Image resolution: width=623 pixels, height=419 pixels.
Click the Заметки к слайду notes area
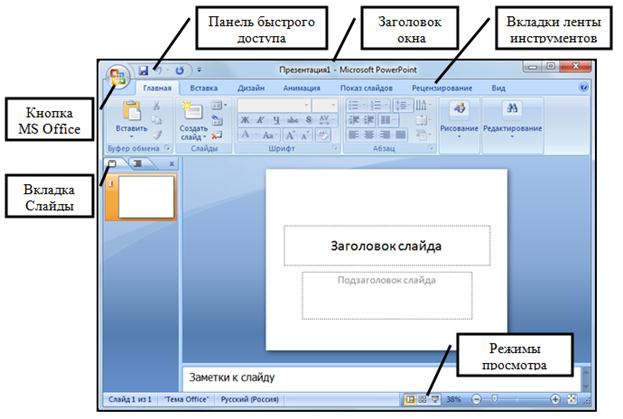381,378
